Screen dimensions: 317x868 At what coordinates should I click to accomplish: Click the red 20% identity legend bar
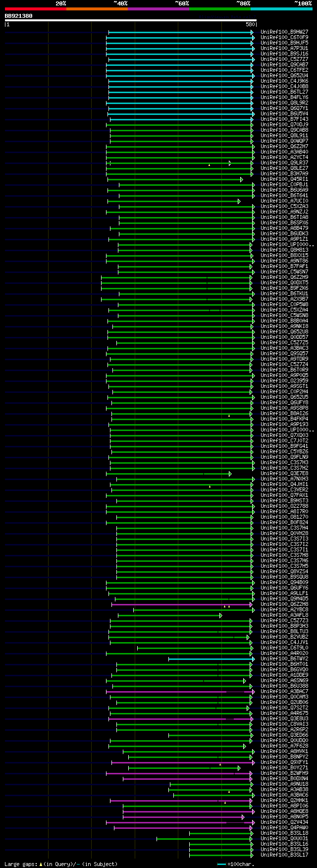36,9
